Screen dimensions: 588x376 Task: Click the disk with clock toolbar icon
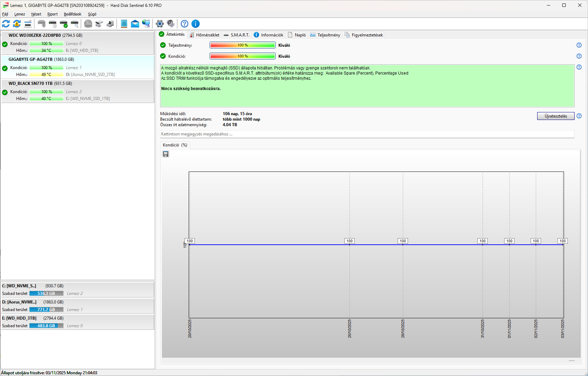point(53,24)
